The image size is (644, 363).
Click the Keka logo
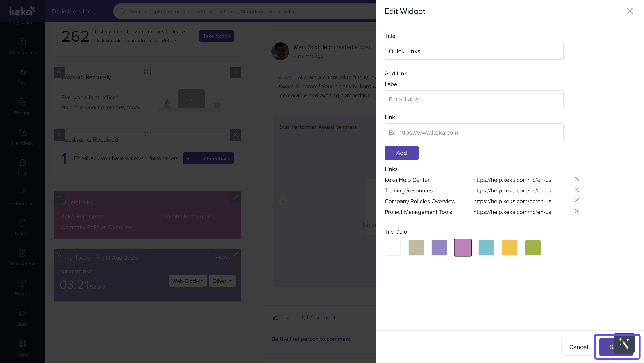click(22, 11)
